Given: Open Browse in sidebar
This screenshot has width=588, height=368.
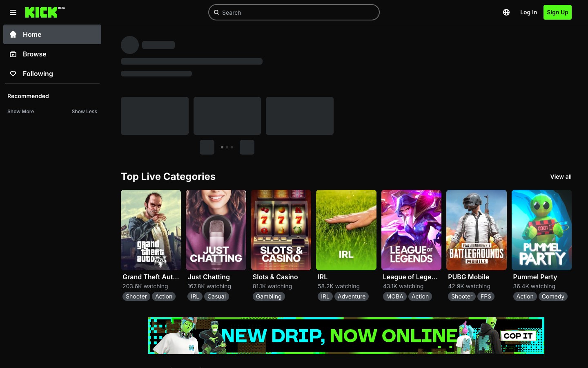Looking at the screenshot, I should click(52, 54).
